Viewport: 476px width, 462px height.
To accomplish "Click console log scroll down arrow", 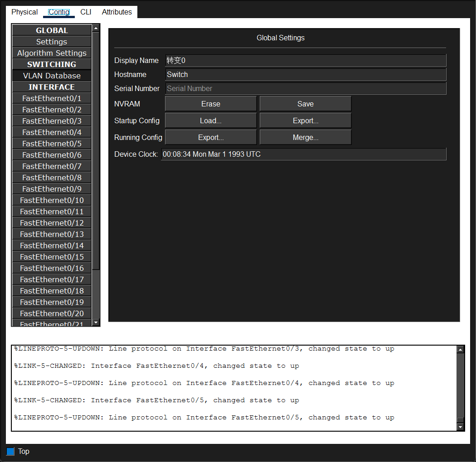I will coord(460,427).
